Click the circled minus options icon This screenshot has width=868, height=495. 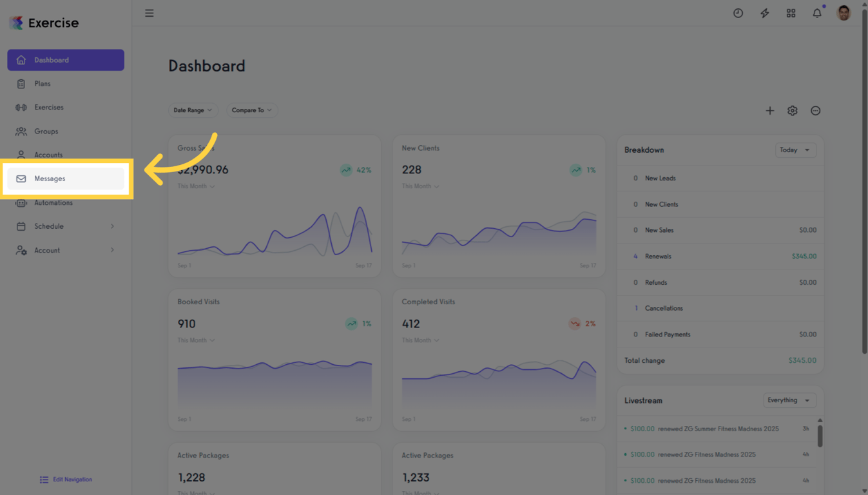815,111
